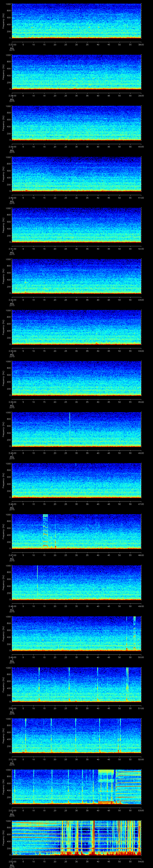Select the 39:00 time axis label
This screenshot has width=153, height=868.
(141, 96)
